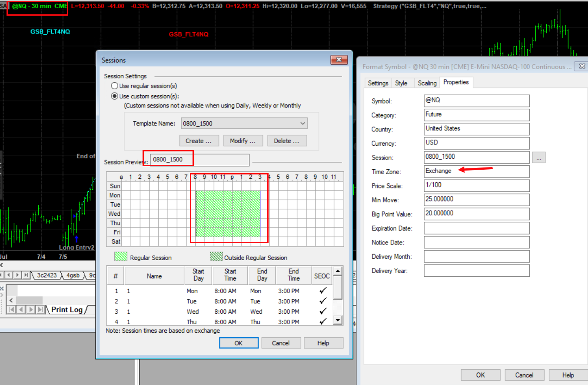Close the Sessions dialog with red X
This screenshot has height=385, width=588.
click(x=339, y=60)
